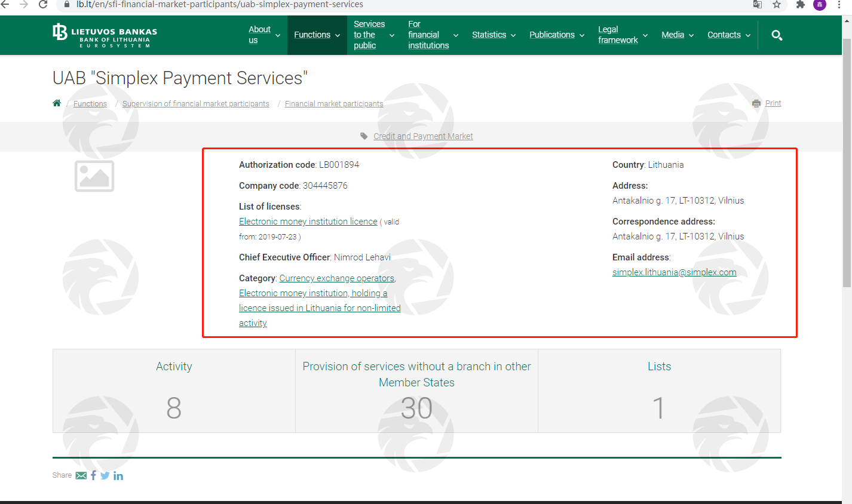852x504 pixels.
Task: Expand the Media dropdown chevron
Action: click(691, 35)
